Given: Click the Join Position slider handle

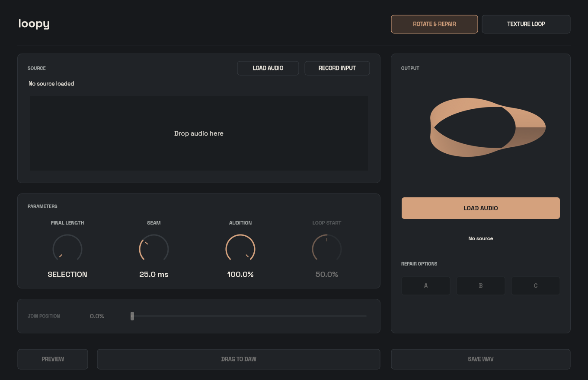Looking at the screenshot, I should pos(132,316).
